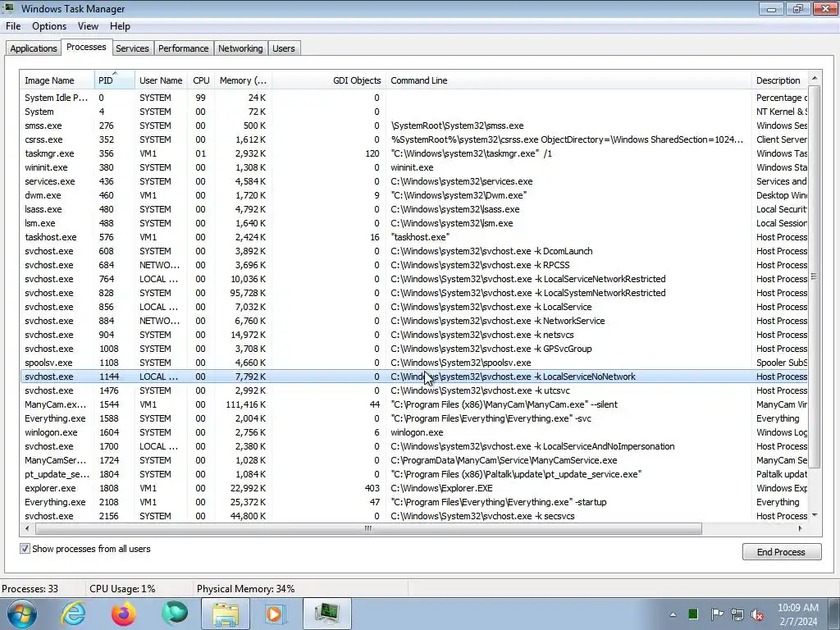The width and height of the screenshot is (840, 630).
Task: Click the green CPU meter tray icon
Action: pos(693,614)
